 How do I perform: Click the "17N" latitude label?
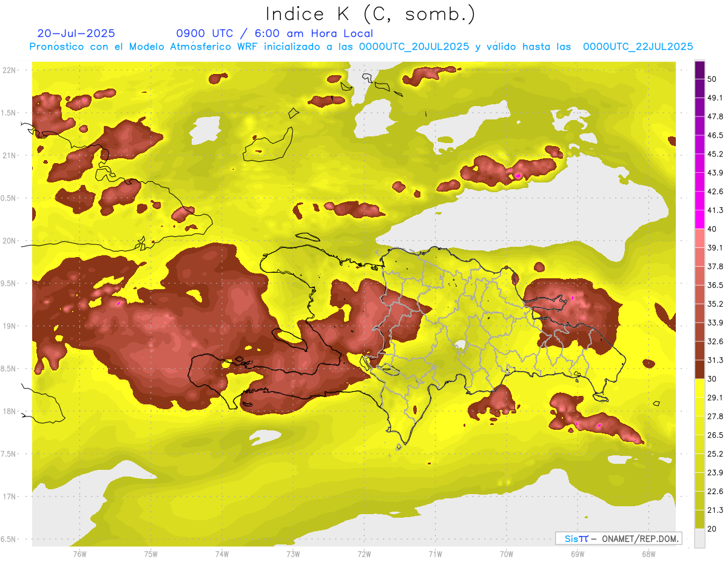click(9, 497)
